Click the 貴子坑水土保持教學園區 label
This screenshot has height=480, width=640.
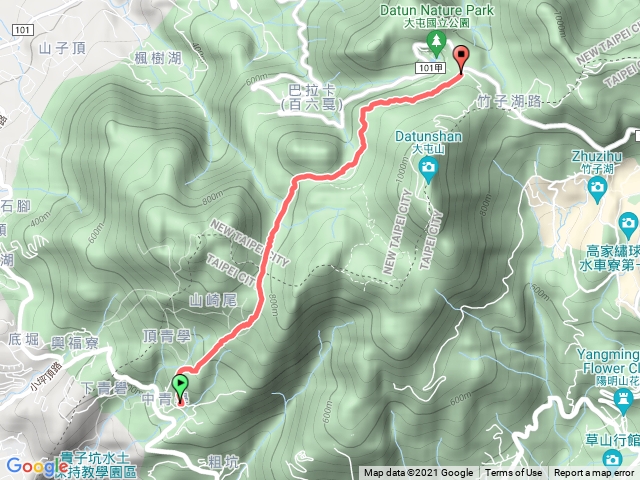click(98, 465)
